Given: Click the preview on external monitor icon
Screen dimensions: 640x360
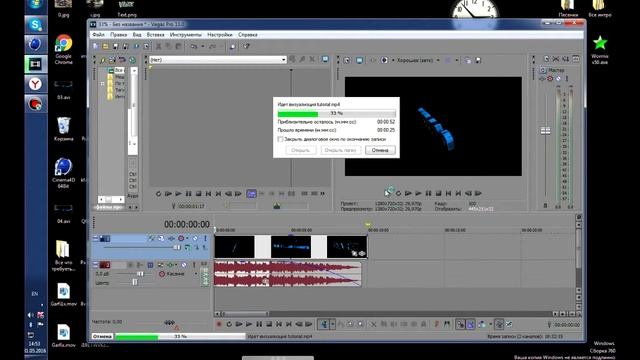Looking at the screenshot, I should click(x=359, y=60).
